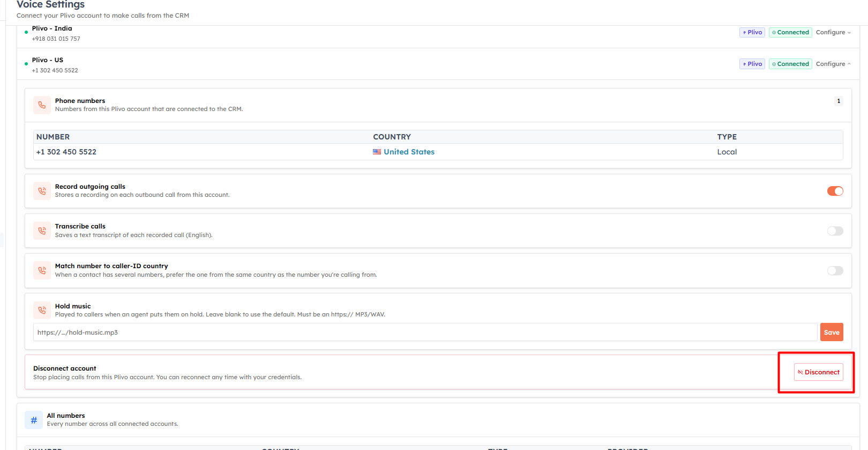Image resolution: width=868 pixels, height=450 pixels.
Task: Save the hold music URL
Action: coord(832,332)
